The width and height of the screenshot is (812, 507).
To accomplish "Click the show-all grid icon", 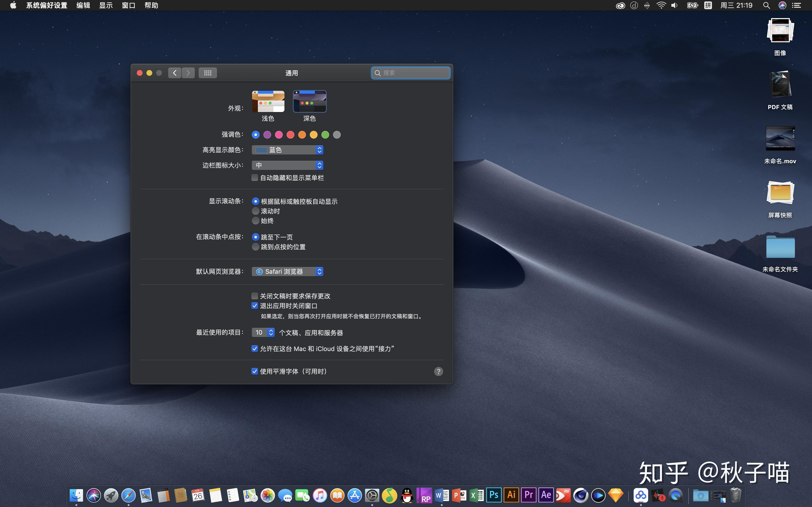I will click(x=207, y=73).
